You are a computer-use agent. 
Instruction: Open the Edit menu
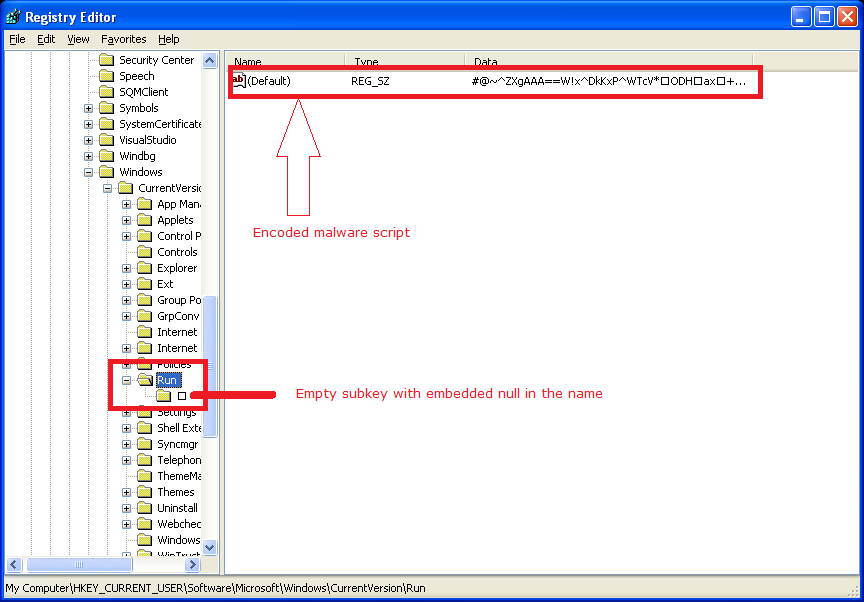click(x=46, y=39)
